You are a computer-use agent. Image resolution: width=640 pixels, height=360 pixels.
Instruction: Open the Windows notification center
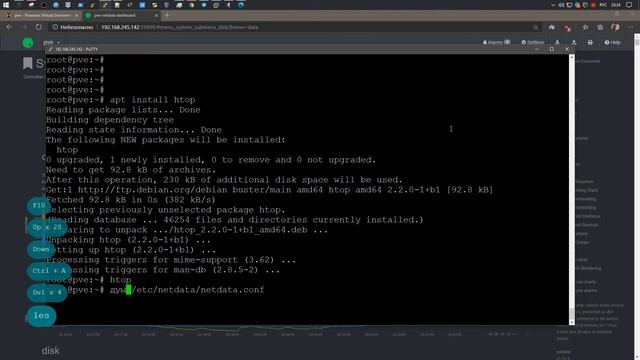[x=629, y=5]
